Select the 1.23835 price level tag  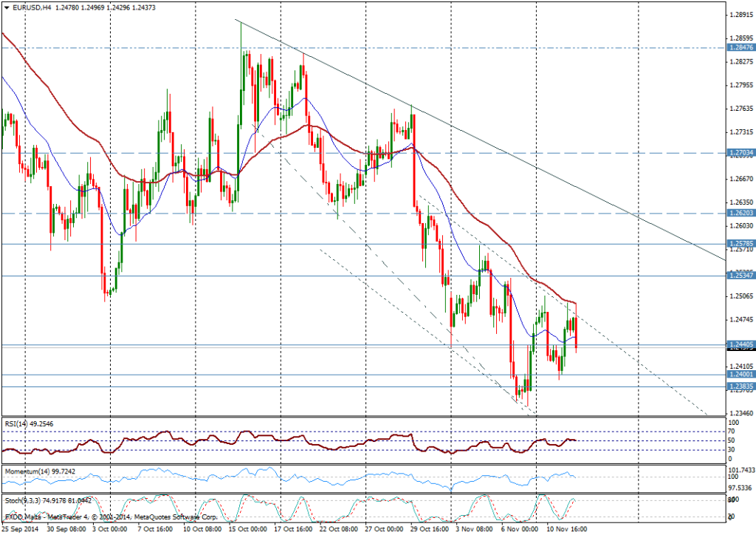coord(740,386)
